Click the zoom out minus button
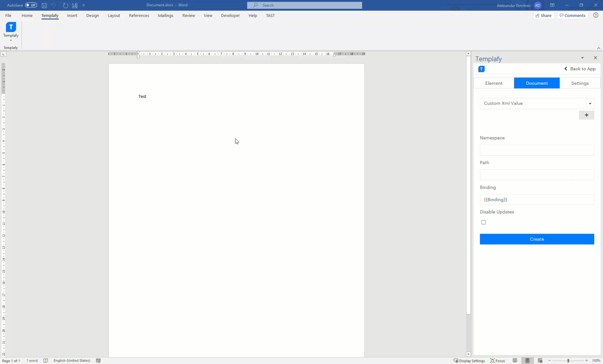This screenshot has height=364, width=603. 550,361
